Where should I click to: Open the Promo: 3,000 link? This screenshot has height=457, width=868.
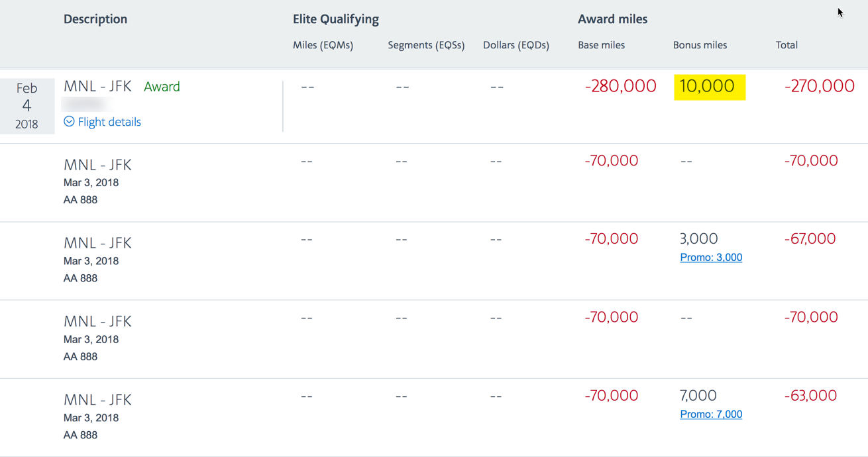[711, 258]
